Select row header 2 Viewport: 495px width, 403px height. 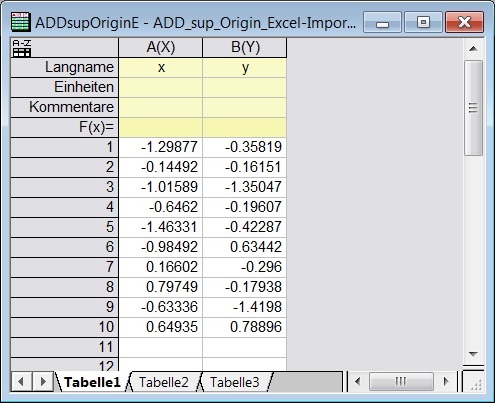tap(65, 167)
